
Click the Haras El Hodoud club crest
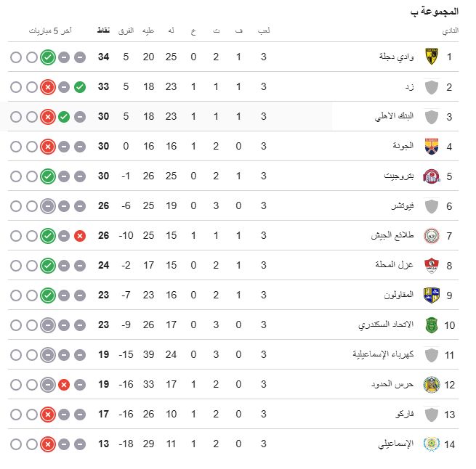pyautogui.click(x=432, y=384)
